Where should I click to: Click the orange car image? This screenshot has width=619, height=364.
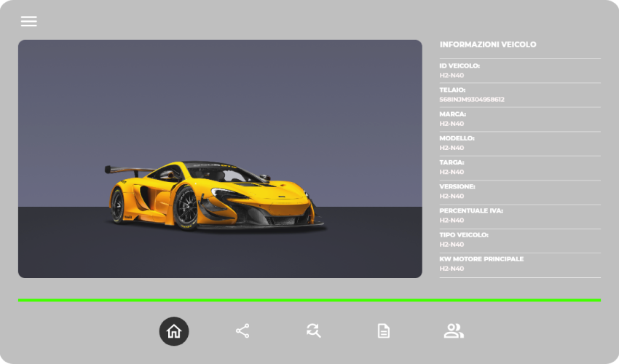point(216,195)
